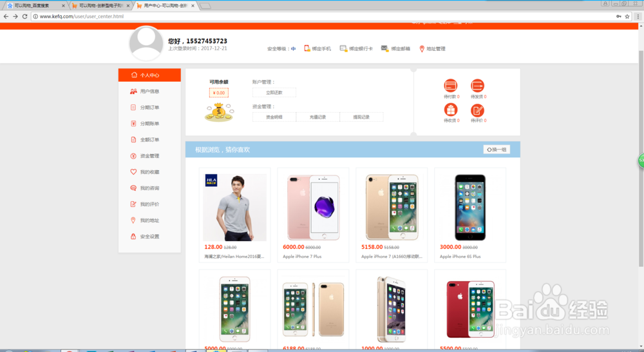Image resolution: width=644 pixels, height=352 pixels.
Task: Click the 我的收藏 heart icon in sidebar
Action: (133, 172)
